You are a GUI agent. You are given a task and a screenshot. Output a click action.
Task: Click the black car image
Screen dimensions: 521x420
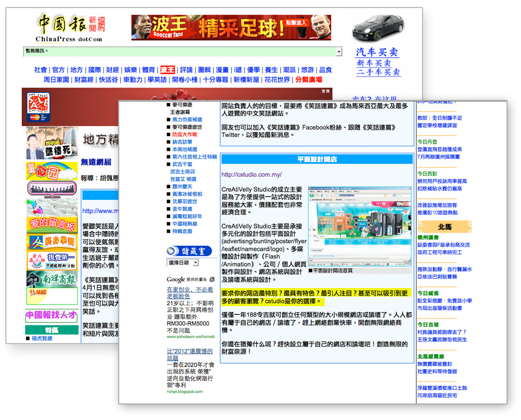point(378,28)
